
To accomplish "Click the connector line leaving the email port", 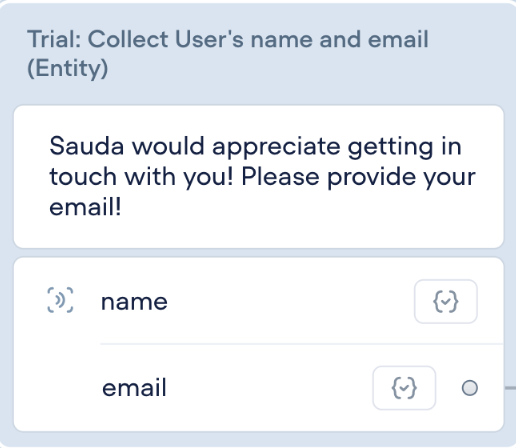I will (x=510, y=388).
